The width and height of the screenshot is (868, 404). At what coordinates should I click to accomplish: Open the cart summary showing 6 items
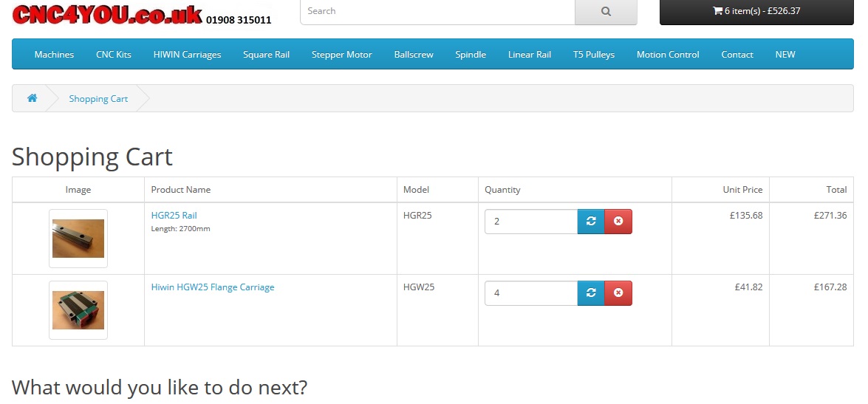tap(756, 11)
